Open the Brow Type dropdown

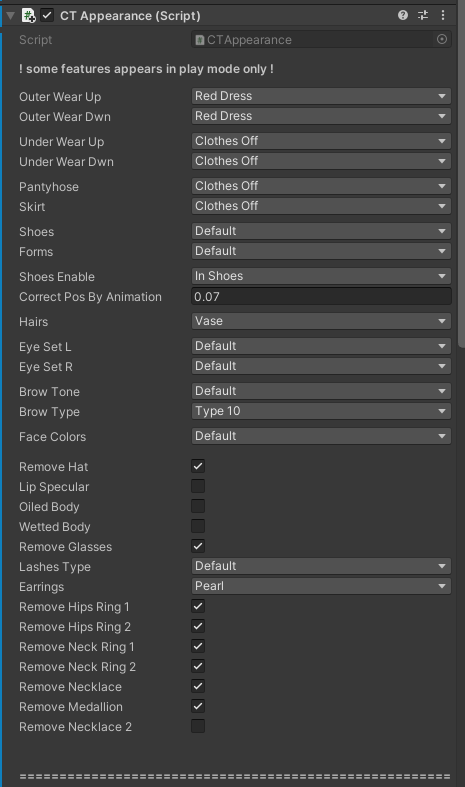[x=321, y=411]
